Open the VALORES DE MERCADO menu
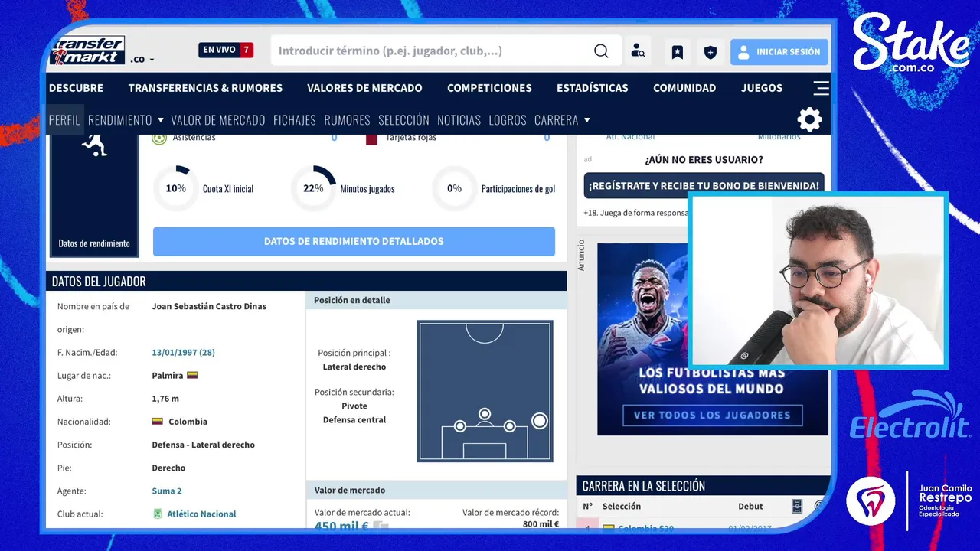 (x=364, y=88)
